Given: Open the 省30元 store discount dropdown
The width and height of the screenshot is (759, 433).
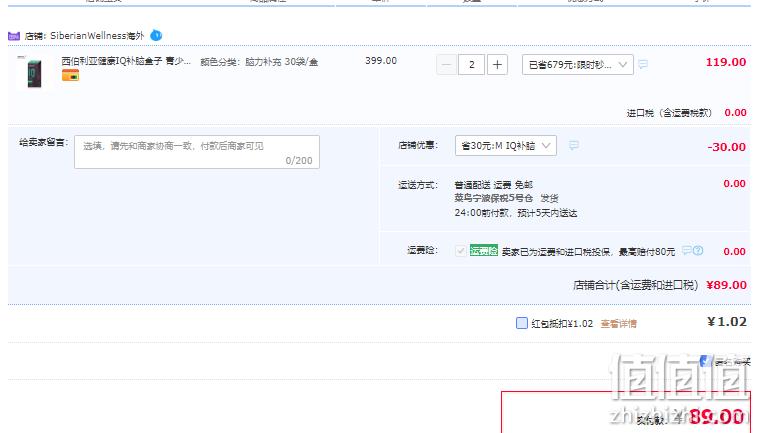Looking at the screenshot, I should (x=505, y=146).
